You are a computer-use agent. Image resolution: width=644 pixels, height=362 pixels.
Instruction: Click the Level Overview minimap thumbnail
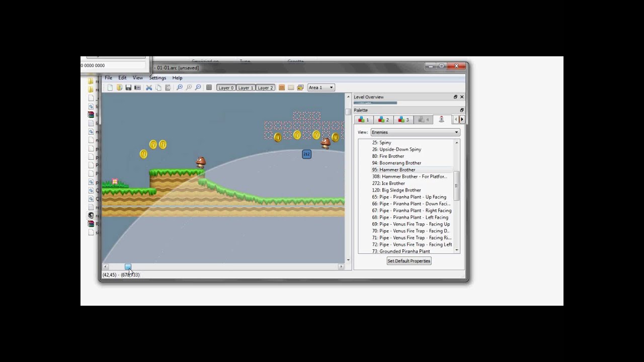[x=375, y=103]
